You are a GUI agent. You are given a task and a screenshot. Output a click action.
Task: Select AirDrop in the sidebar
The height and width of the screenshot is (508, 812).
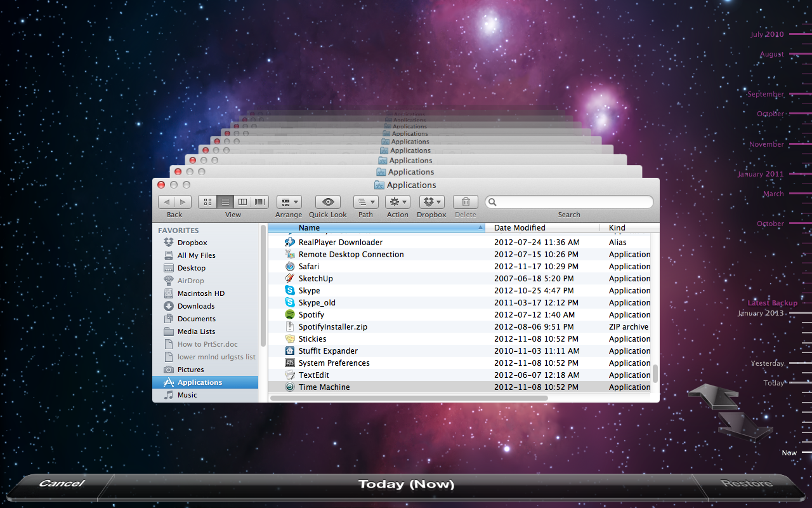206,281
